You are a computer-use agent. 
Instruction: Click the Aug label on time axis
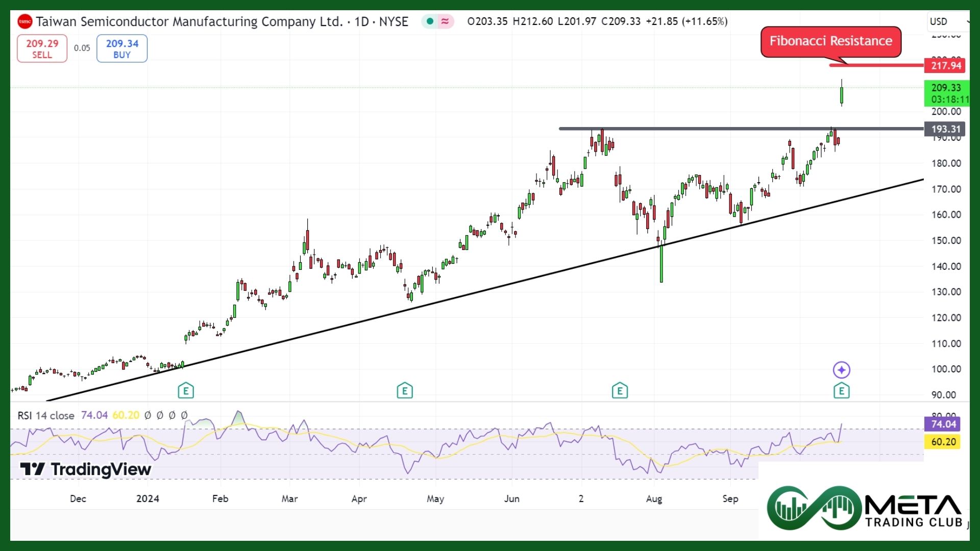pyautogui.click(x=654, y=498)
